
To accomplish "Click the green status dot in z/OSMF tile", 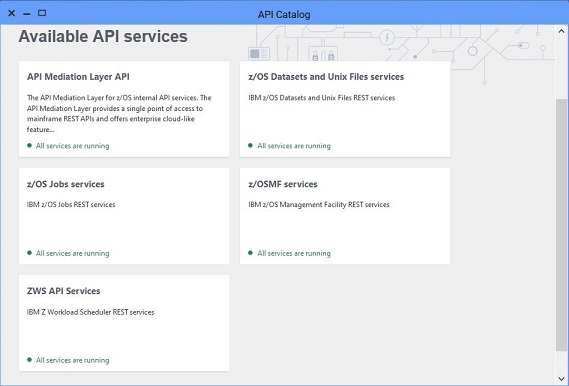I will 250,253.
